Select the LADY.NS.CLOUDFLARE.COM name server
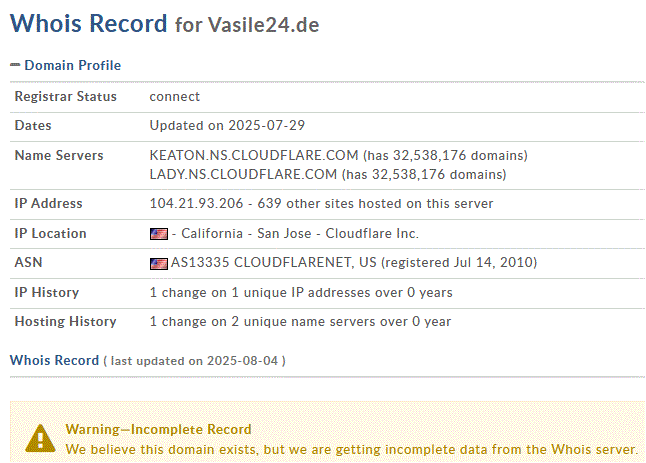 tap(243, 174)
